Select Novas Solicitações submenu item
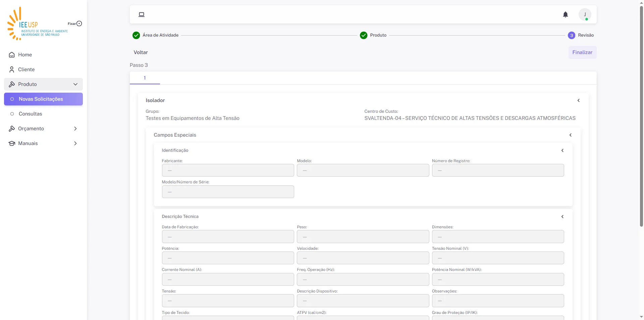Screen dimensions: 644x320 click(43, 99)
